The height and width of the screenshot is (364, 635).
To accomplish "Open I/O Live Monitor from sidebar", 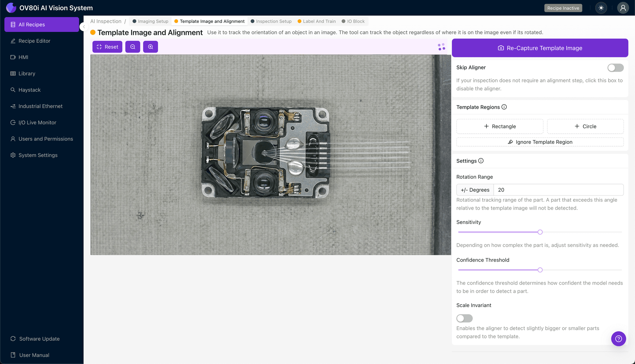I will [37, 123].
